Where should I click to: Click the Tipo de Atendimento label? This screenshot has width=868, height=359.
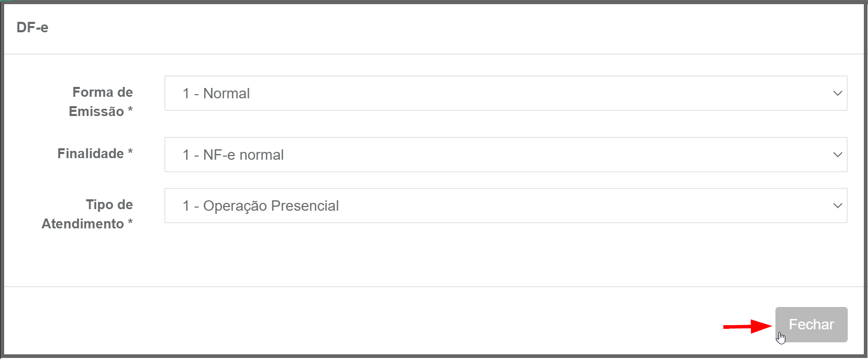coord(87,214)
